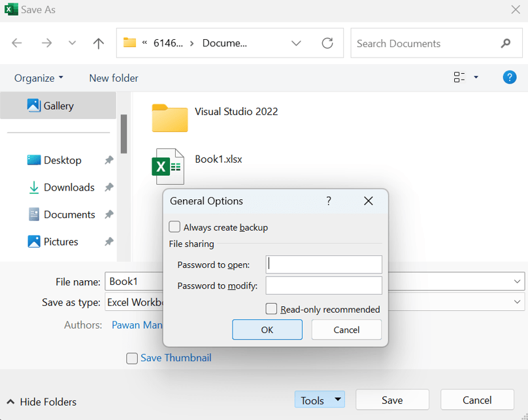
Task: Expand the Organize dropdown menu
Action: [x=39, y=78]
